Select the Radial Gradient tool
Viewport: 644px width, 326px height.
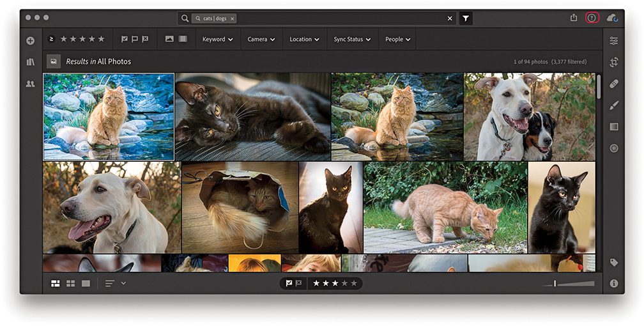coord(613,148)
